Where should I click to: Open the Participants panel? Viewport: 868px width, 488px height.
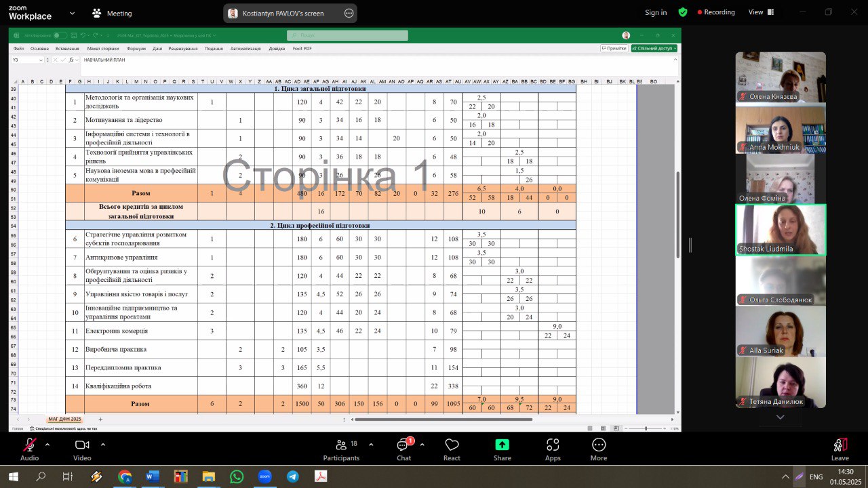tap(341, 445)
